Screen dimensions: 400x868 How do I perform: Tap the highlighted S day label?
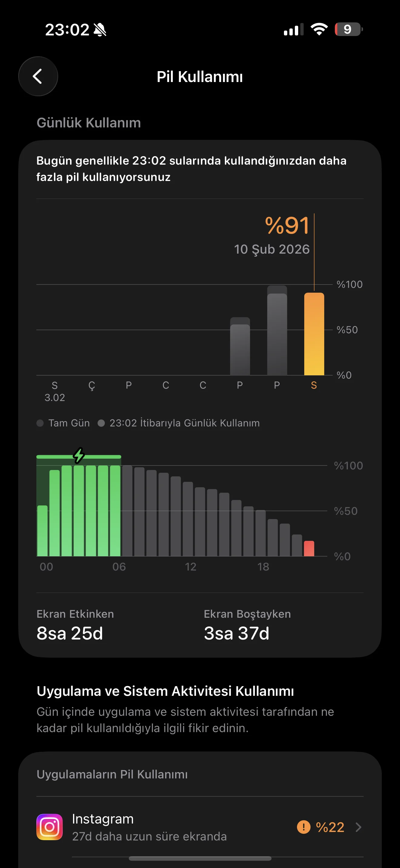coord(314,385)
